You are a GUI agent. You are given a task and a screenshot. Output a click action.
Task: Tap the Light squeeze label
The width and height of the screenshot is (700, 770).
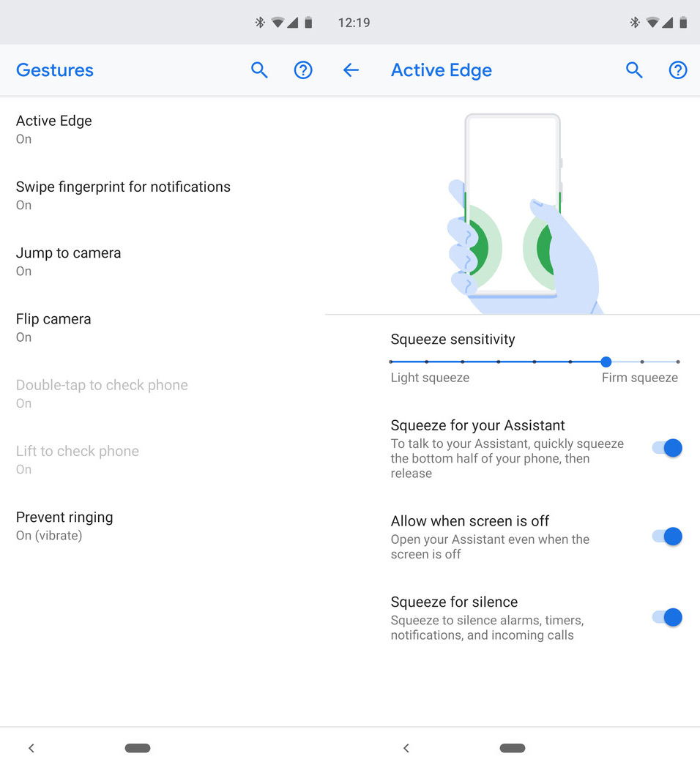click(x=430, y=378)
